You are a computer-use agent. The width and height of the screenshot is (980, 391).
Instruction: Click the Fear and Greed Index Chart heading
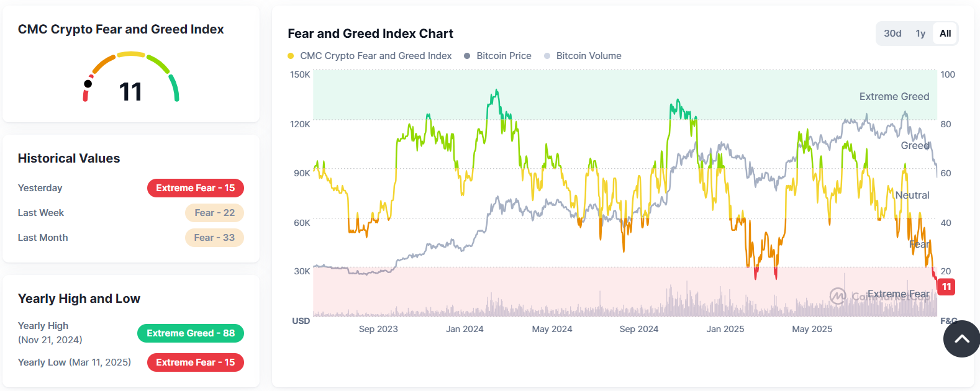tap(370, 34)
